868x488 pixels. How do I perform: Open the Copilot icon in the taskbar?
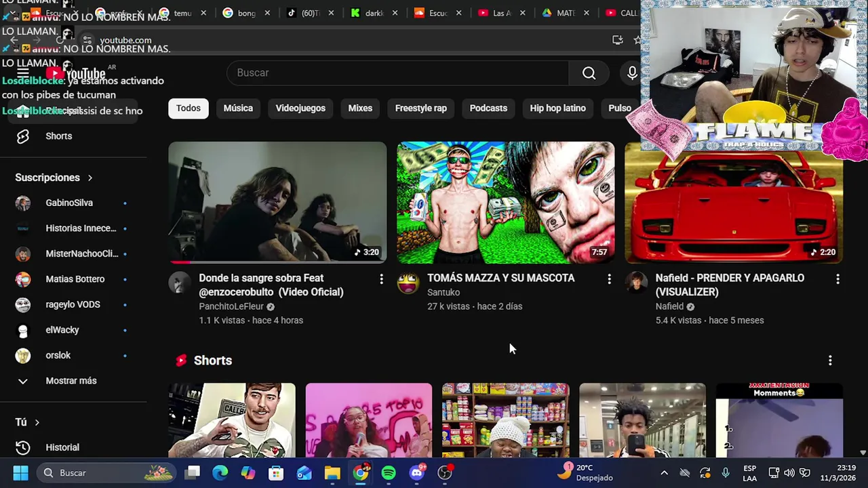click(x=248, y=473)
